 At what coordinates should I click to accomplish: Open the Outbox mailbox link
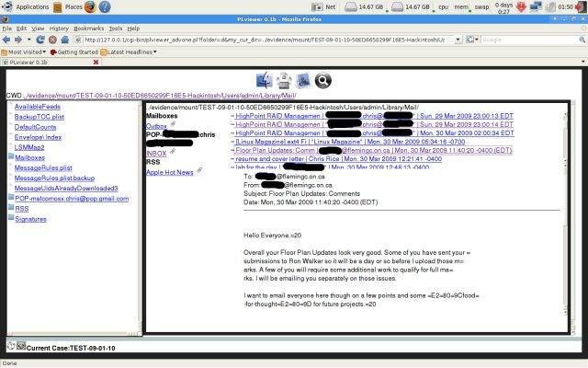point(156,126)
